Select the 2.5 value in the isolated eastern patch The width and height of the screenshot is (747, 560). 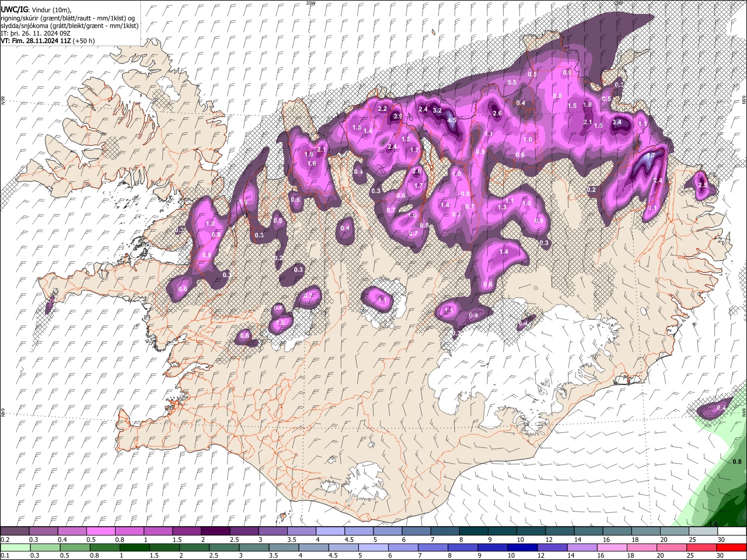703,185
